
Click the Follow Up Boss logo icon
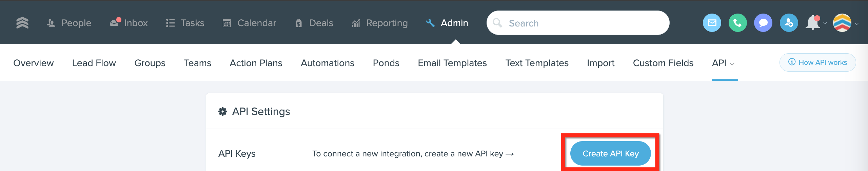click(22, 23)
